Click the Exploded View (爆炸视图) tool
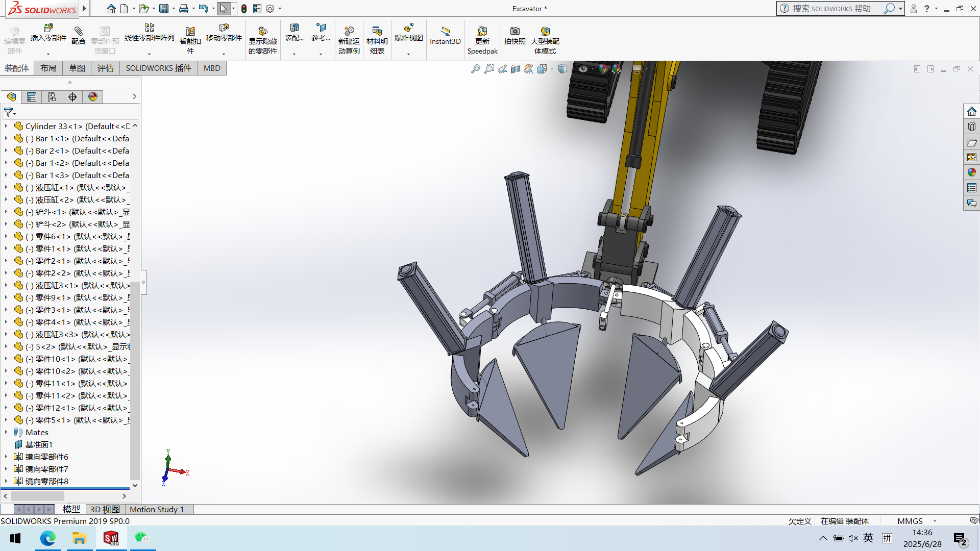This screenshot has width=980, height=551. coord(408,34)
